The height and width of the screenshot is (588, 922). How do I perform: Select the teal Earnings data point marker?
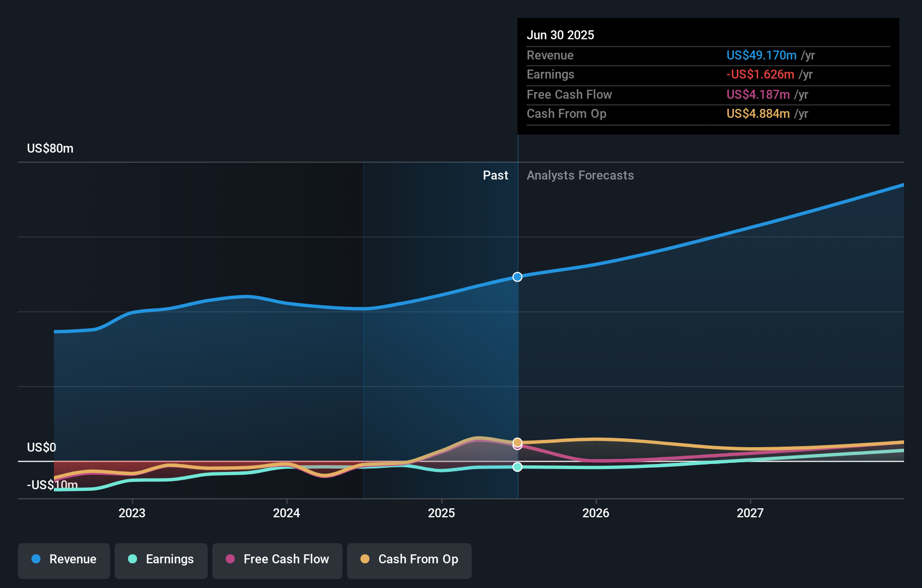pyautogui.click(x=517, y=467)
